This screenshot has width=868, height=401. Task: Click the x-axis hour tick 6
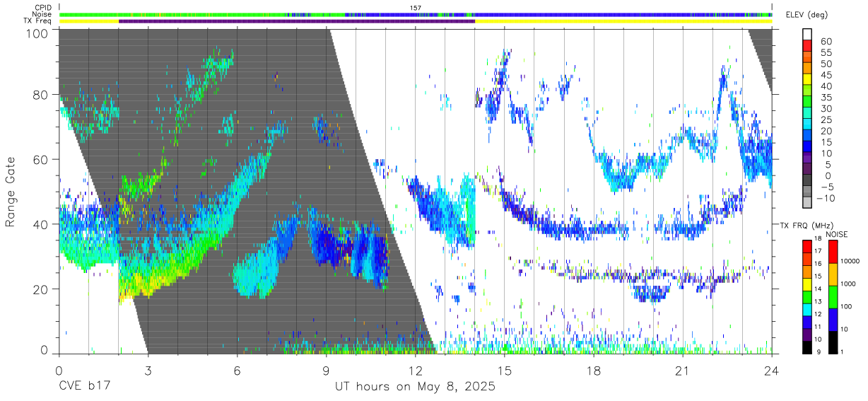(x=237, y=371)
